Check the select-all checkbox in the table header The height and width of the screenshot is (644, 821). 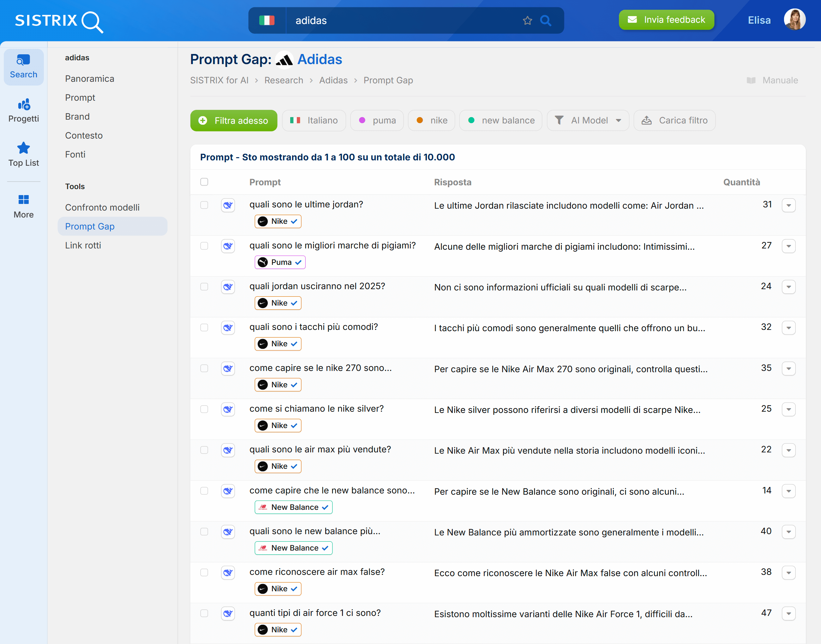tap(204, 182)
